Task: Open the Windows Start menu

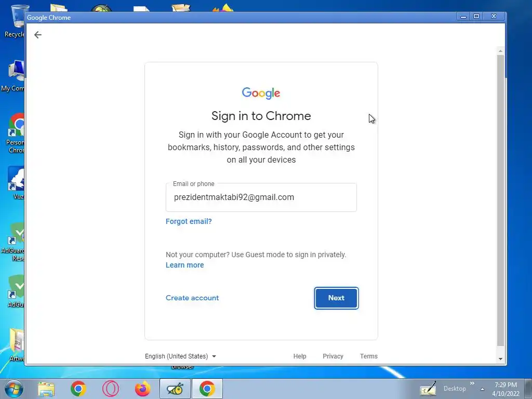Action: [x=14, y=389]
